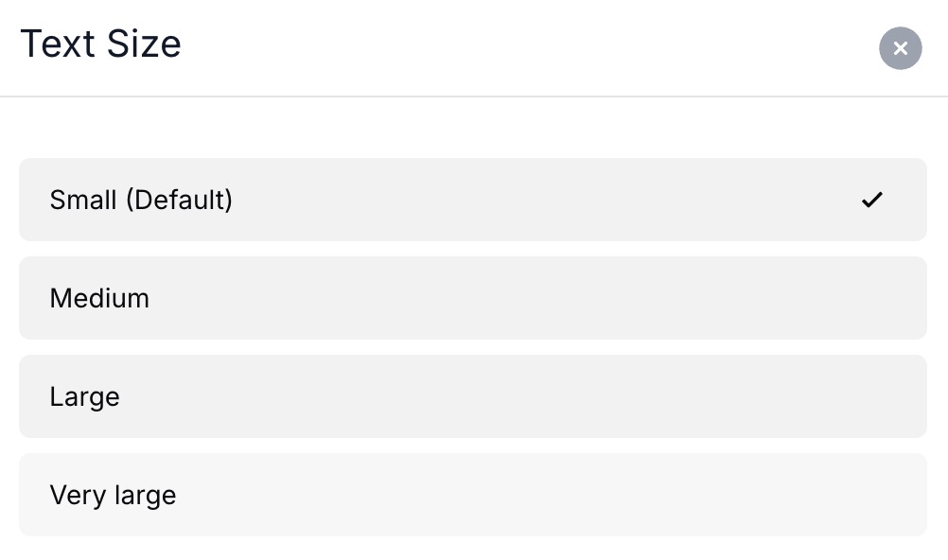This screenshot has height=560, width=948.
Task: Enable Very large text
Action: pos(472,495)
